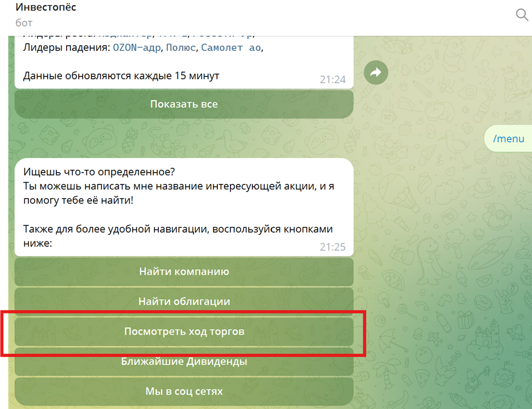The height and width of the screenshot is (409, 532).
Task: Open the Инвестопёс bot profile title
Action: click(x=46, y=7)
